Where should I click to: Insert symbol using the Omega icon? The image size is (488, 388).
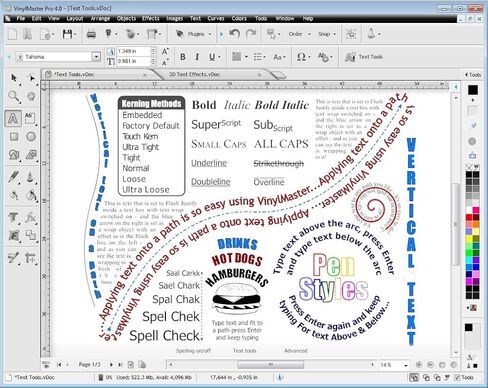click(301, 57)
